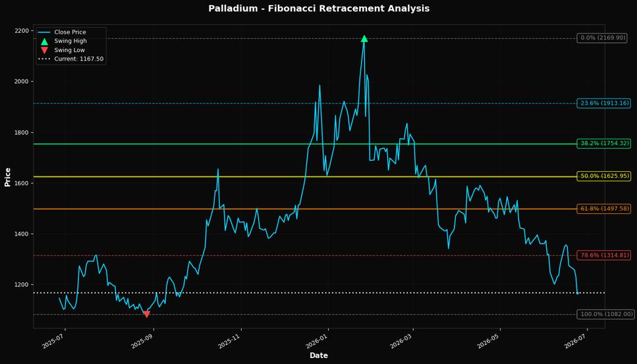
Task: Click the 23.6% (1913.16) level label
Action: pos(604,103)
